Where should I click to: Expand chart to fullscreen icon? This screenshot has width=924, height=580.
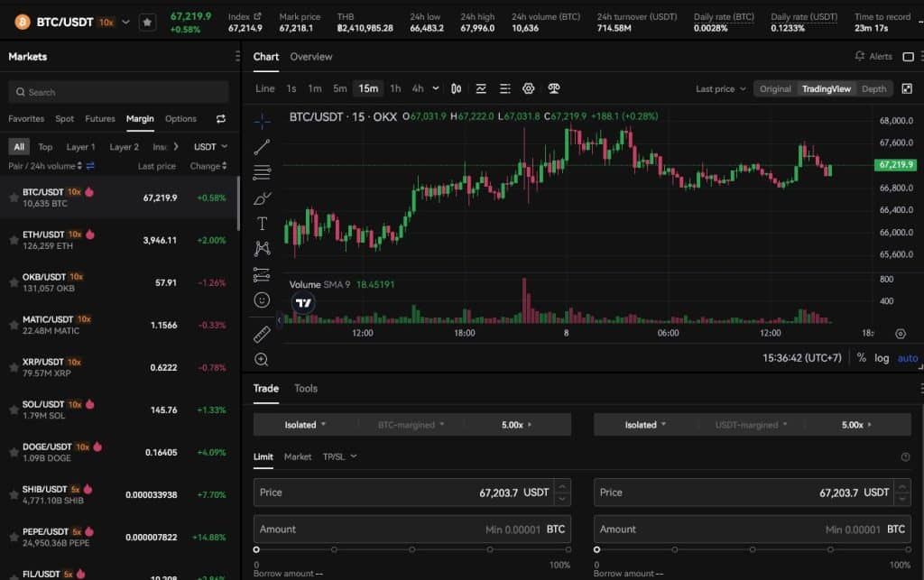click(907, 89)
